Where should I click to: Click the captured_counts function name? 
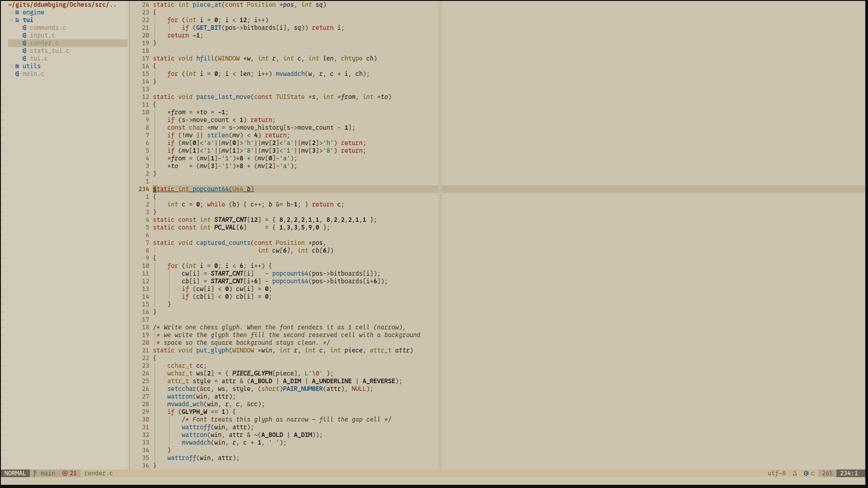coord(223,243)
